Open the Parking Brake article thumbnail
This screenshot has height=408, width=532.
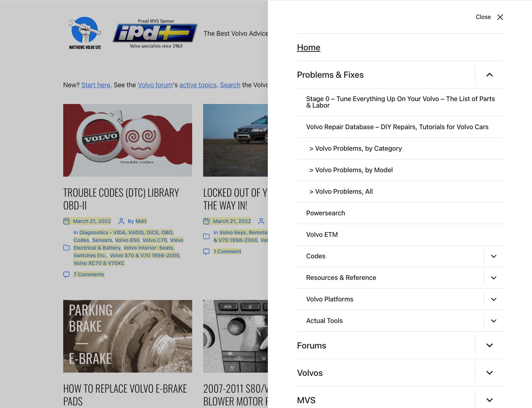click(128, 336)
